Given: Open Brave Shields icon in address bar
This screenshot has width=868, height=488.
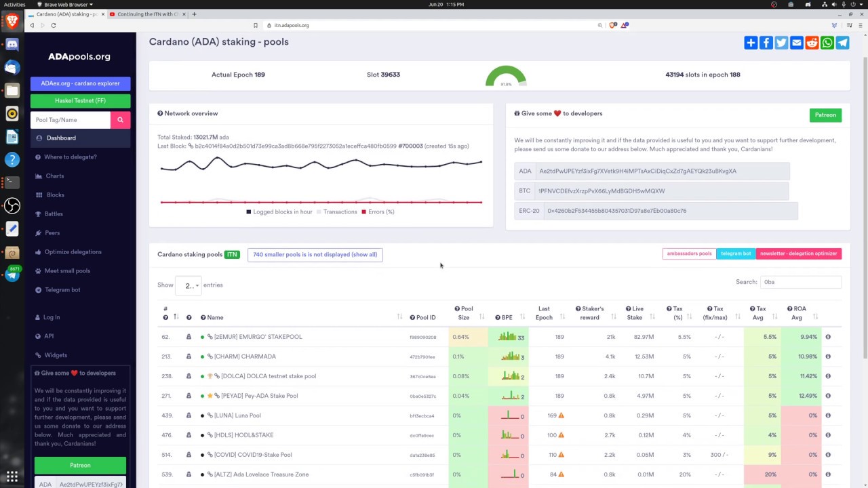Looking at the screenshot, I should [x=613, y=25].
